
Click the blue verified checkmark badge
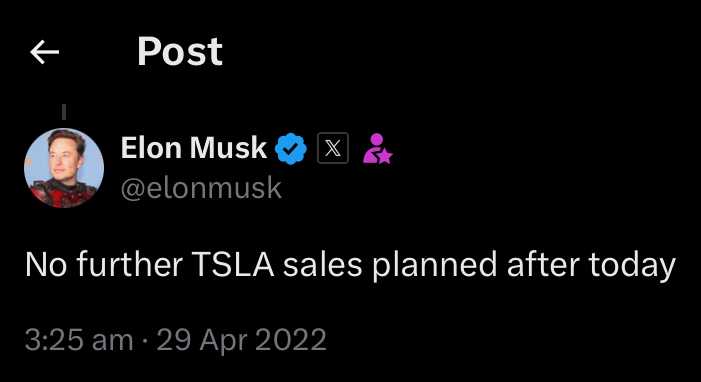291,149
